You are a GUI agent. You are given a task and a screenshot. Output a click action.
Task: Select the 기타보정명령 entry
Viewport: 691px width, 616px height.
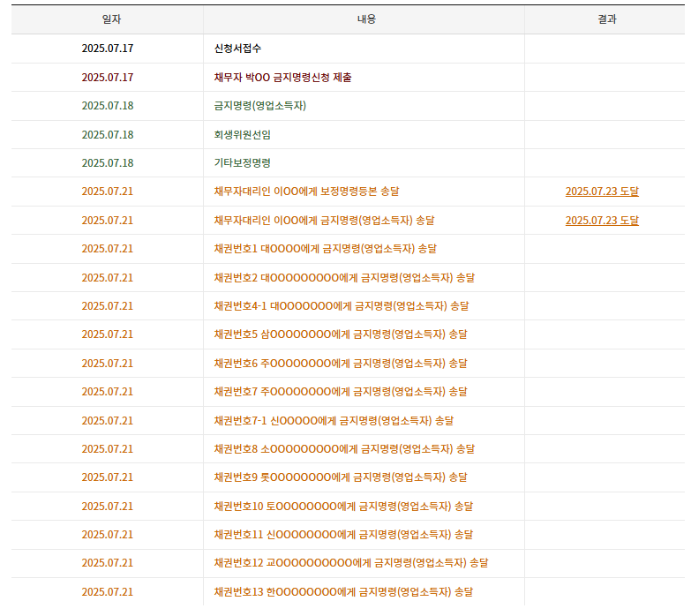(243, 162)
